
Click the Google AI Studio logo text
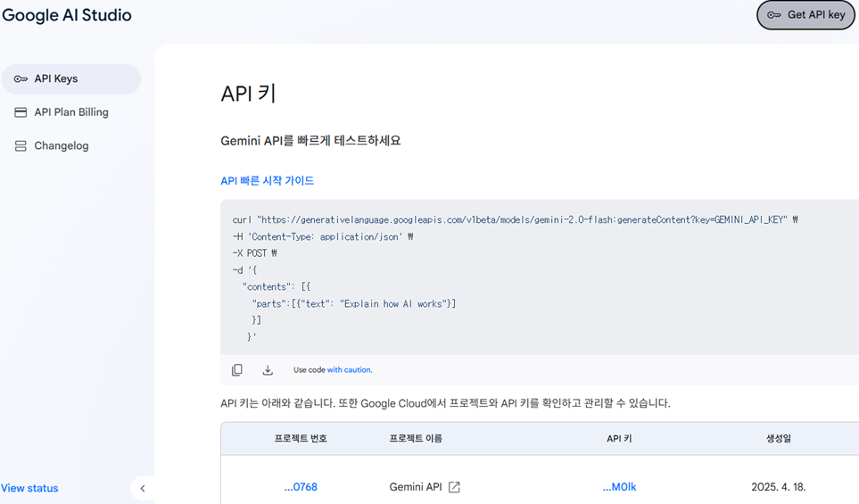[x=67, y=15]
